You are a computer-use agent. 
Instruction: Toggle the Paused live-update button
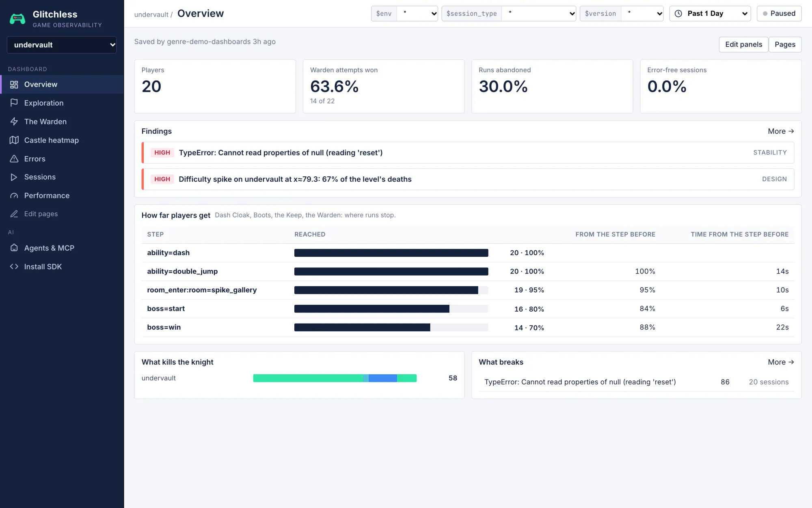tap(779, 13)
